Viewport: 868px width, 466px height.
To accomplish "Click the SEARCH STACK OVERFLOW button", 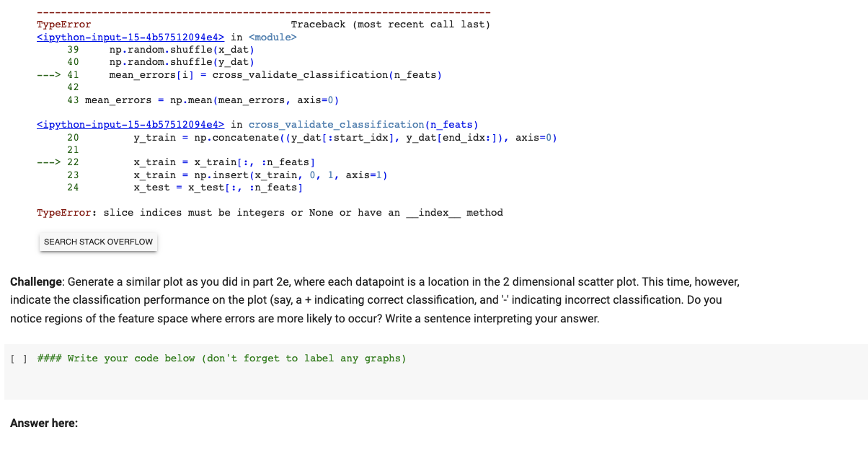I will (x=98, y=242).
